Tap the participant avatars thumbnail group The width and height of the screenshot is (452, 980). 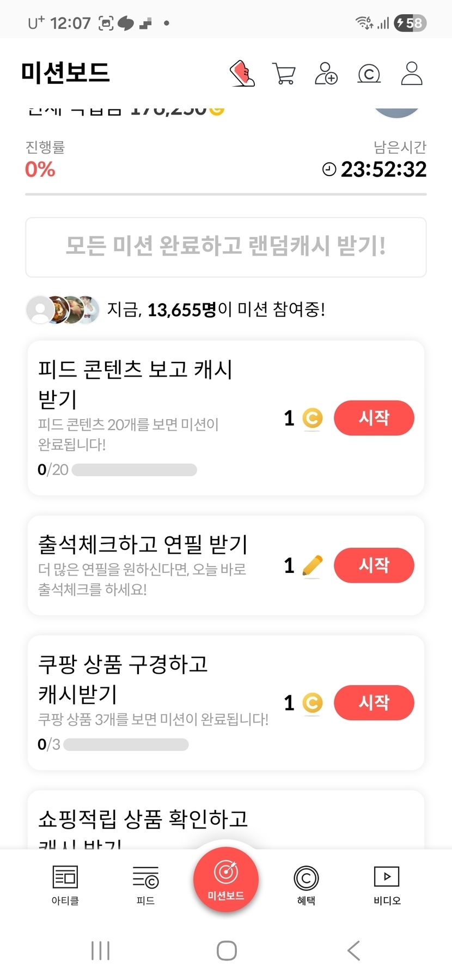point(63,310)
